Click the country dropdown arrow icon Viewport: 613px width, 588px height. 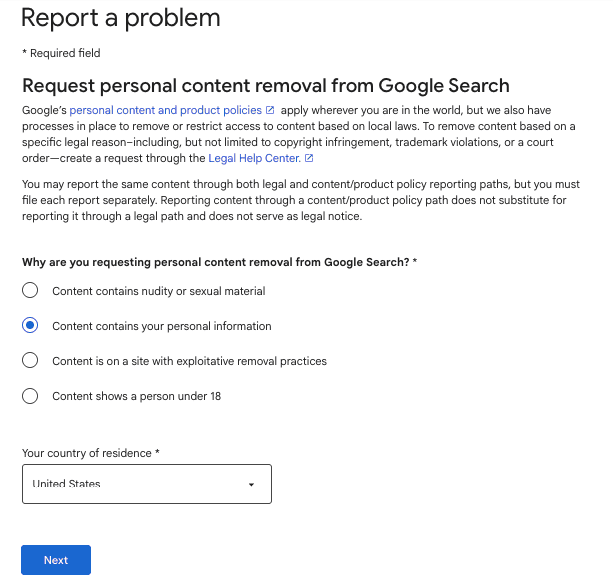tap(251, 485)
